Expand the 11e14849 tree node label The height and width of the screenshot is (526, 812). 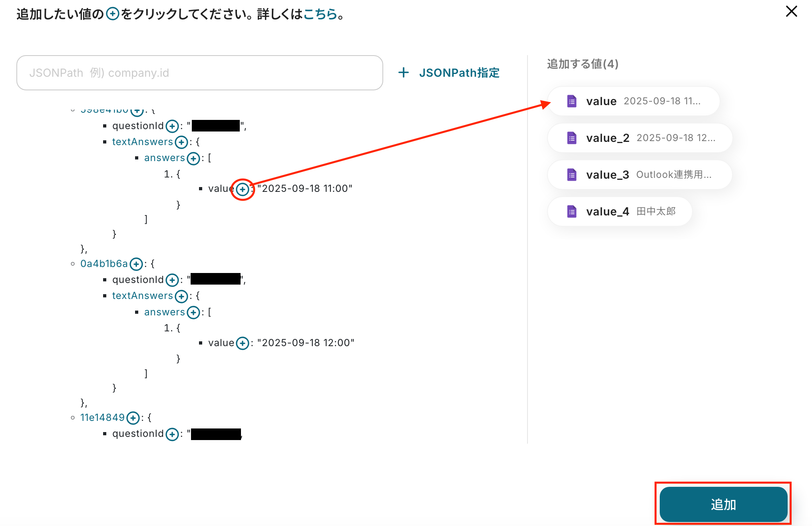(102, 418)
